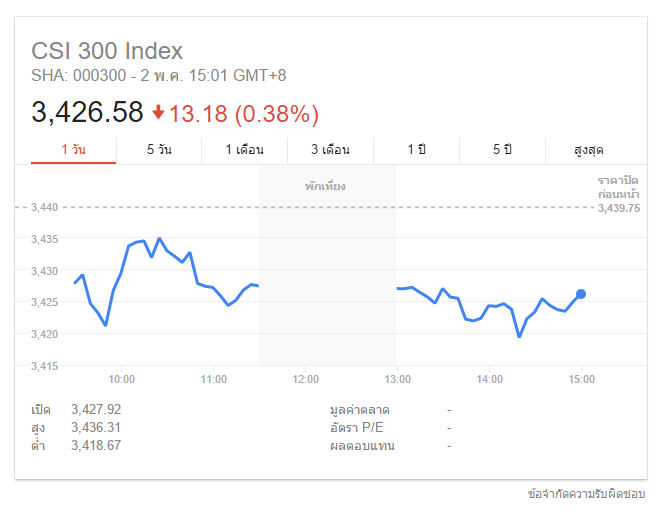
Task: Click the previous close 3,439.75 label
Action: pos(618,208)
